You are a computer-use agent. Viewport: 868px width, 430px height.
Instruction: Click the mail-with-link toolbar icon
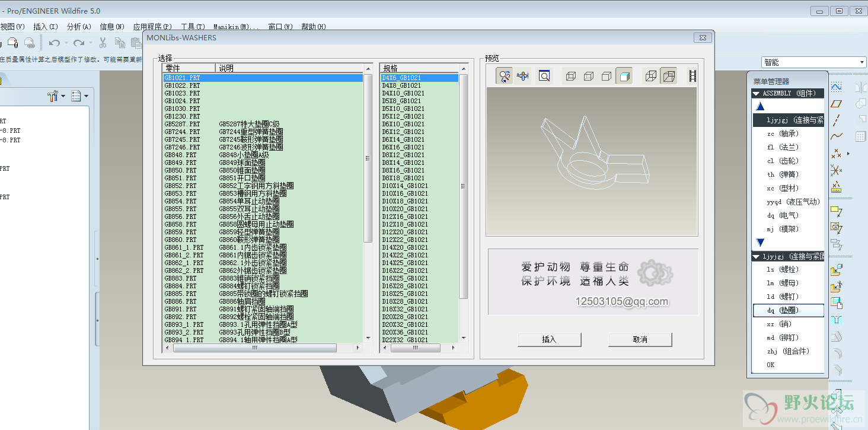click(x=29, y=43)
